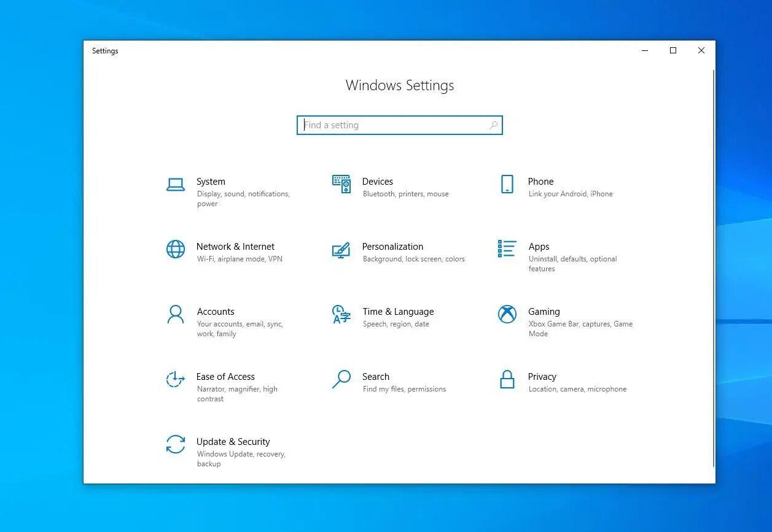Go to Devices settings heading
The height and width of the screenshot is (532, 772).
click(x=378, y=182)
